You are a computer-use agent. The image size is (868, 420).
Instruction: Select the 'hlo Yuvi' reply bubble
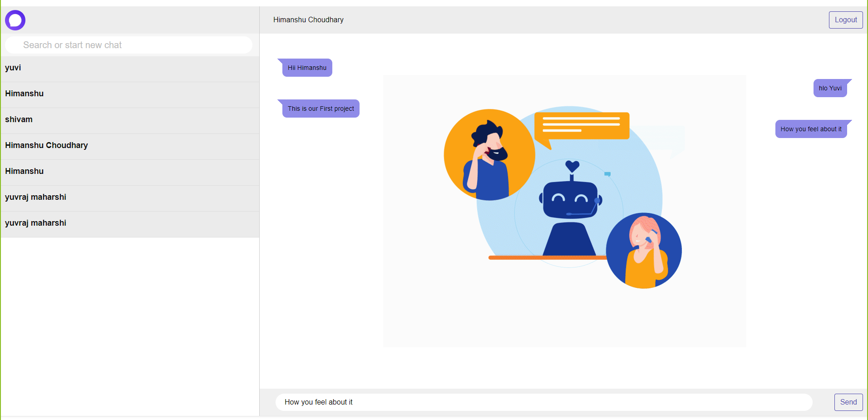click(830, 88)
